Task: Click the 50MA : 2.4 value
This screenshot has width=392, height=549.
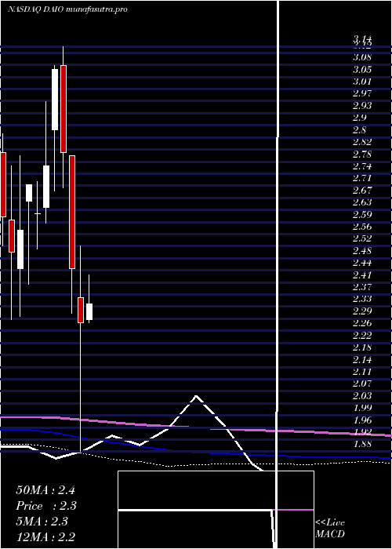Action: point(45,490)
